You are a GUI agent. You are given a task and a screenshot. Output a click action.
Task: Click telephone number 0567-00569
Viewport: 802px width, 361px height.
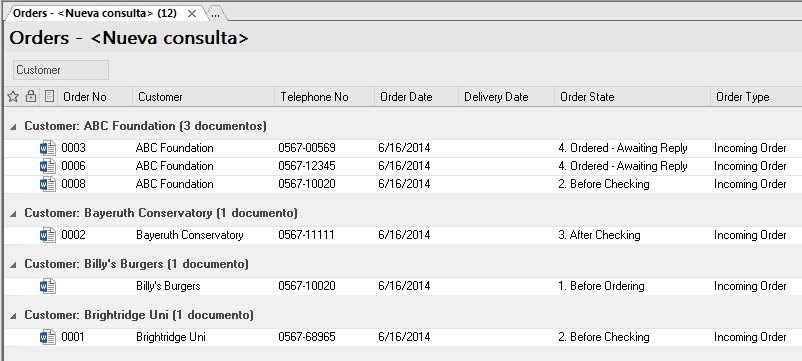pyautogui.click(x=307, y=148)
